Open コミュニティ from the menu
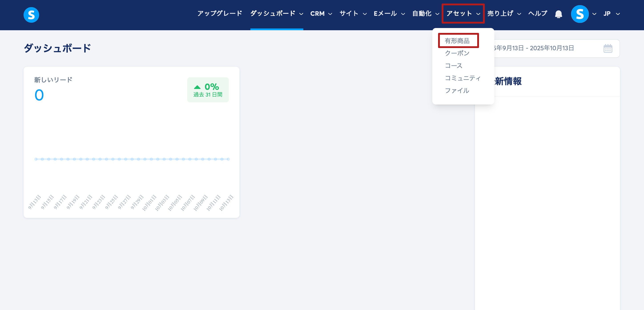This screenshot has height=310, width=644. point(463,78)
